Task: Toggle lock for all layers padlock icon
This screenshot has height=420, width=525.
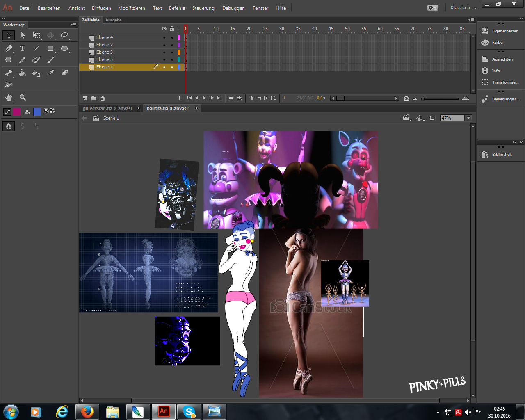Action: point(172,29)
